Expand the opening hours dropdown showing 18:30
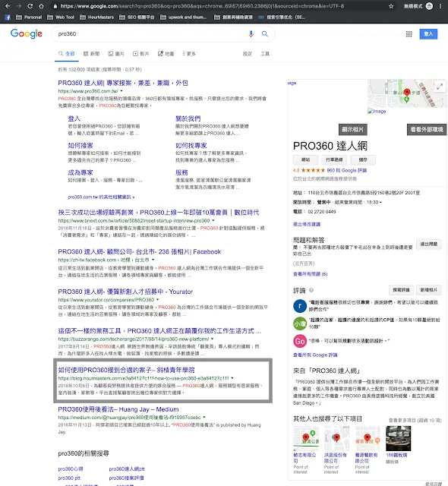448x486 pixels. [x=380, y=203]
